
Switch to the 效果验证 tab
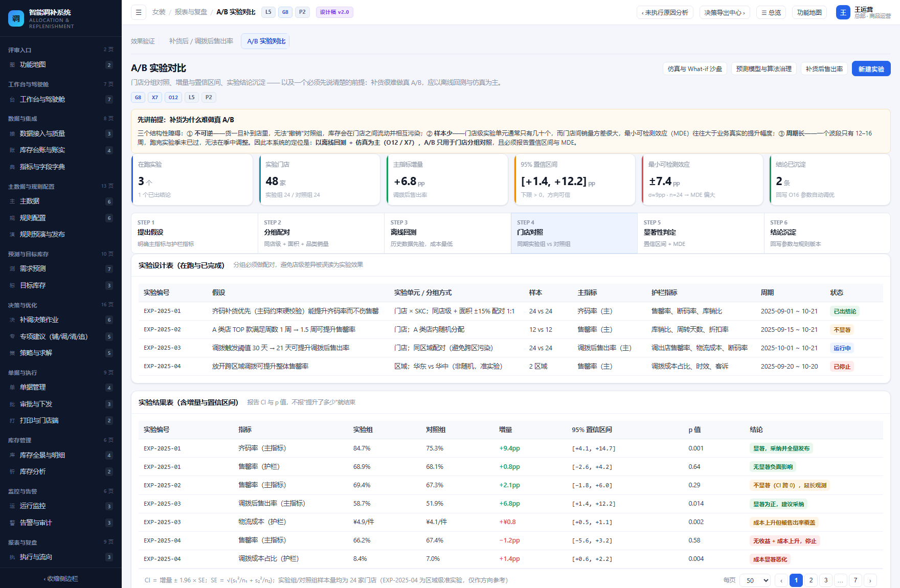point(143,41)
